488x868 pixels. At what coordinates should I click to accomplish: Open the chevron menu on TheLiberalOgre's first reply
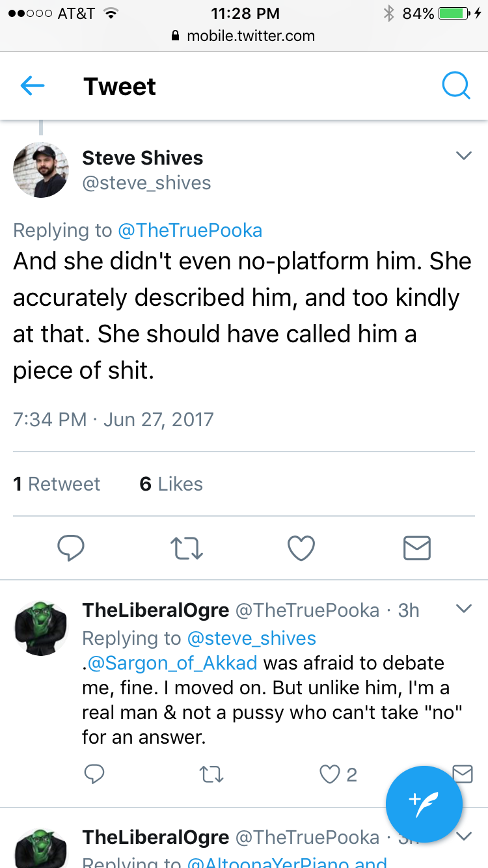pos(463,609)
